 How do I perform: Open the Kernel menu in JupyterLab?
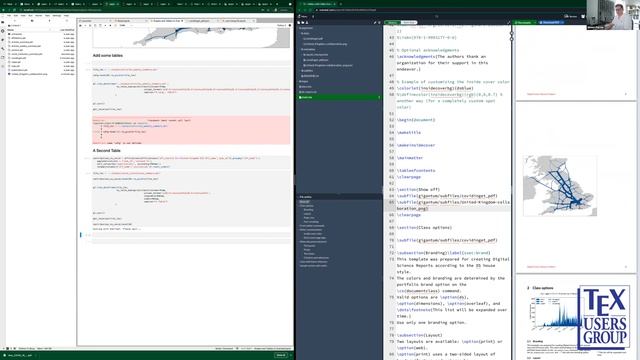(x=38, y=16)
